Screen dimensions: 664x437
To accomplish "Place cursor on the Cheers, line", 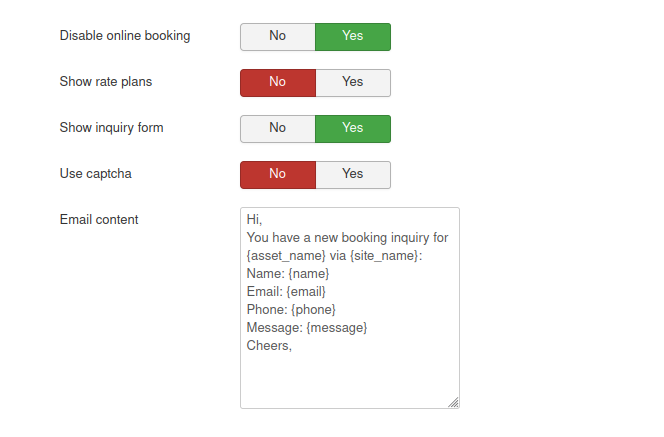I will coord(269,345).
